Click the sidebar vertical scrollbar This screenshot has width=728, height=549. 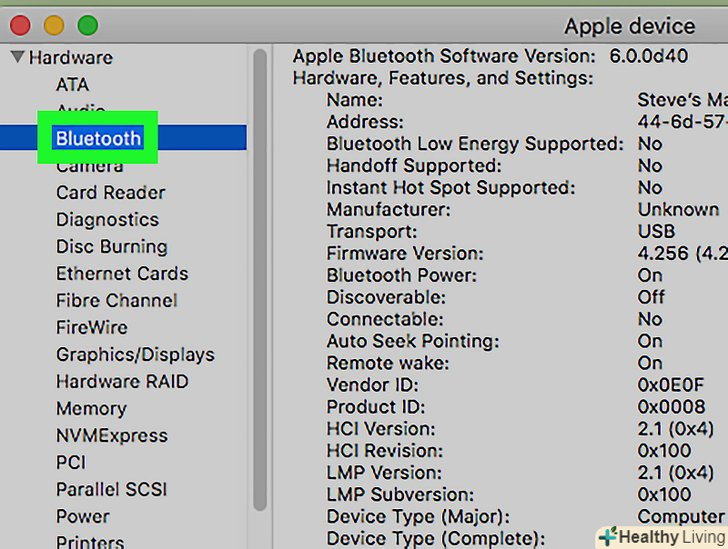coord(260,279)
